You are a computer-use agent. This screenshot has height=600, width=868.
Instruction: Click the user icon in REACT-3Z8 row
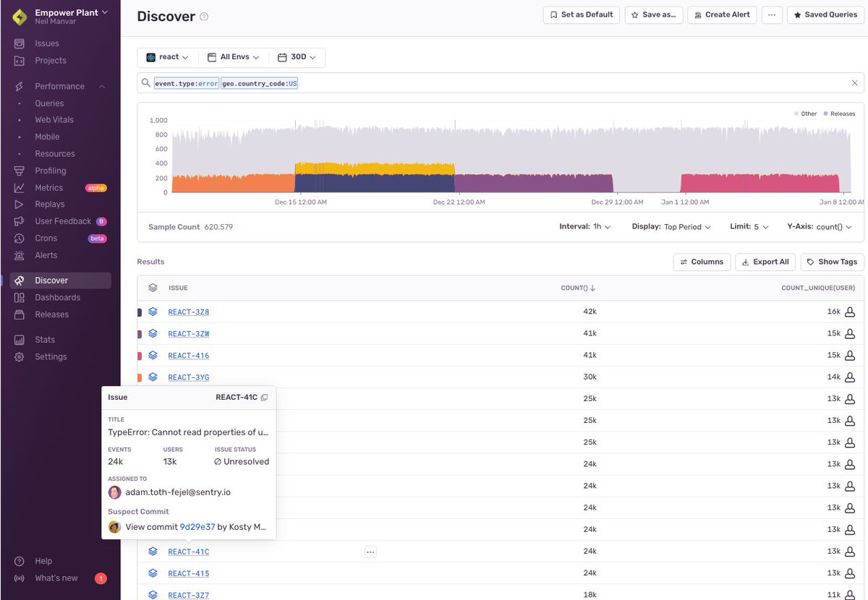(x=850, y=312)
